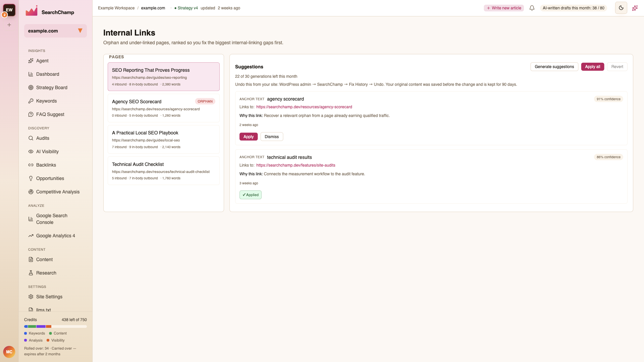
Task: Dismiss the agency scorecard suggestion
Action: (272, 137)
